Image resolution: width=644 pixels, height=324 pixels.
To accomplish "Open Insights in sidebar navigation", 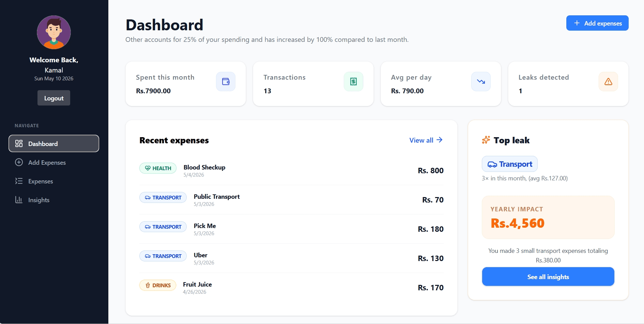I will click(x=54, y=200).
